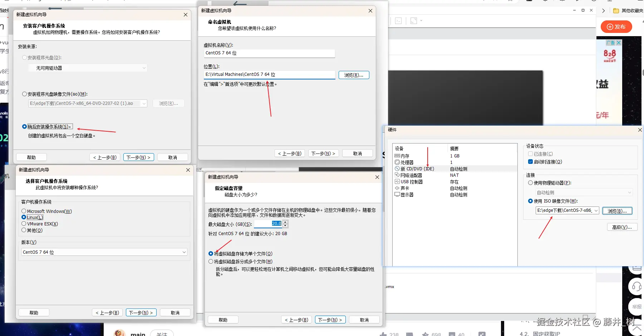
Task: Click the comment icon with 40
Action: (452, 335)
